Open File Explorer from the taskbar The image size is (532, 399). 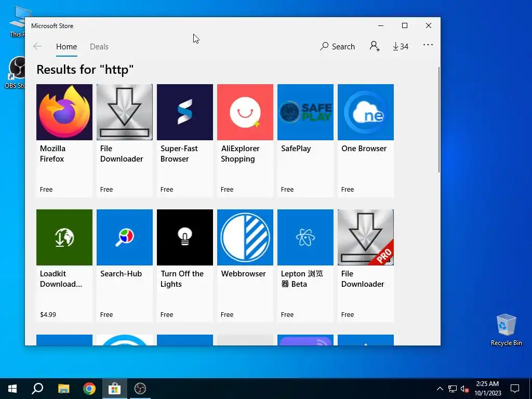pos(63,389)
